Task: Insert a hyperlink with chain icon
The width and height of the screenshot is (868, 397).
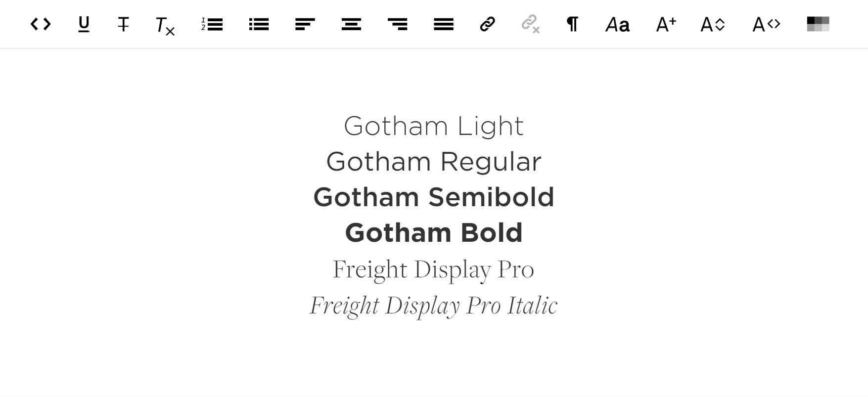Action: pos(488,24)
